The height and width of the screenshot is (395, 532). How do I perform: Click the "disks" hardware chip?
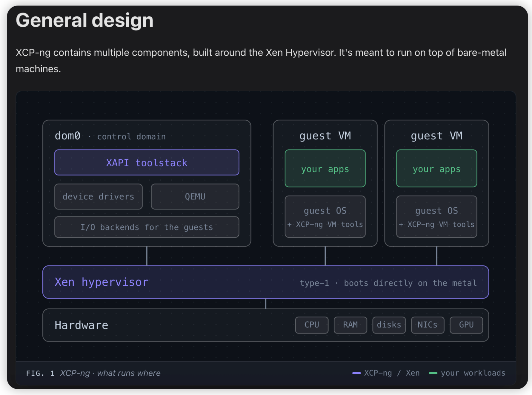click(x=389, y=325)
